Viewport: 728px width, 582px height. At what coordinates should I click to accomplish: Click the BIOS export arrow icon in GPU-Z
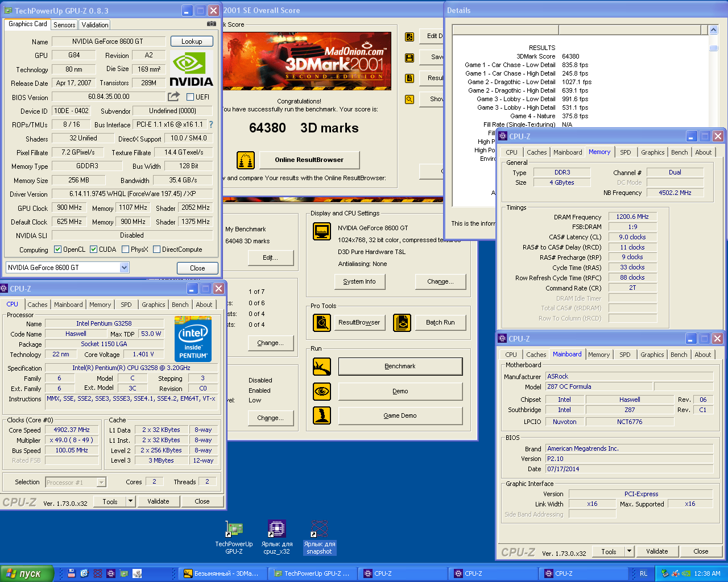click(174, 97)
